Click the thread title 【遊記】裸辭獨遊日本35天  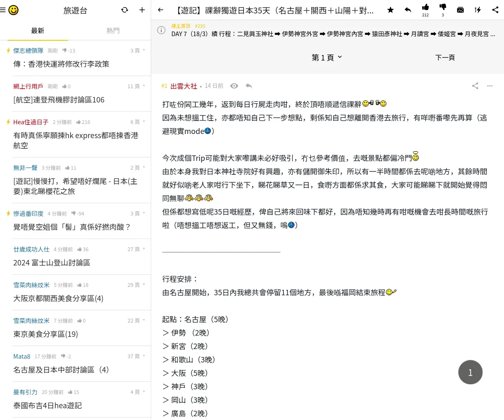click(x=273, y=10)
